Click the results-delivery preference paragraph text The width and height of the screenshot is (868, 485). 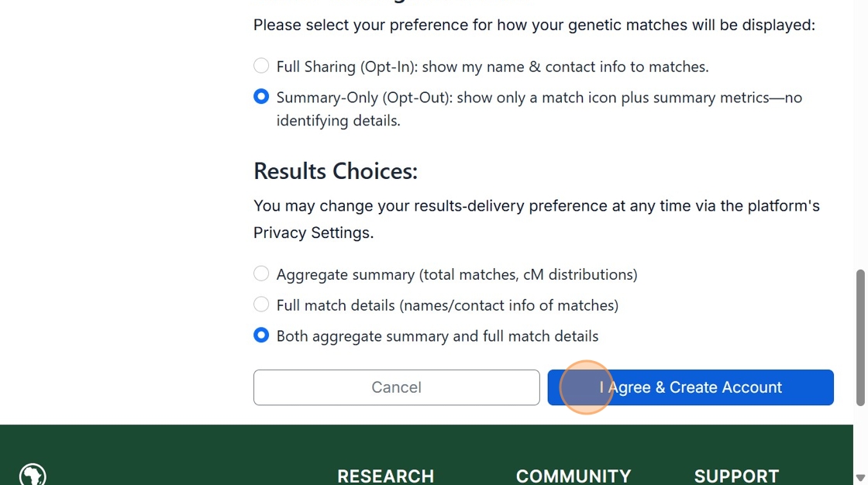click(x=536, y=206)
